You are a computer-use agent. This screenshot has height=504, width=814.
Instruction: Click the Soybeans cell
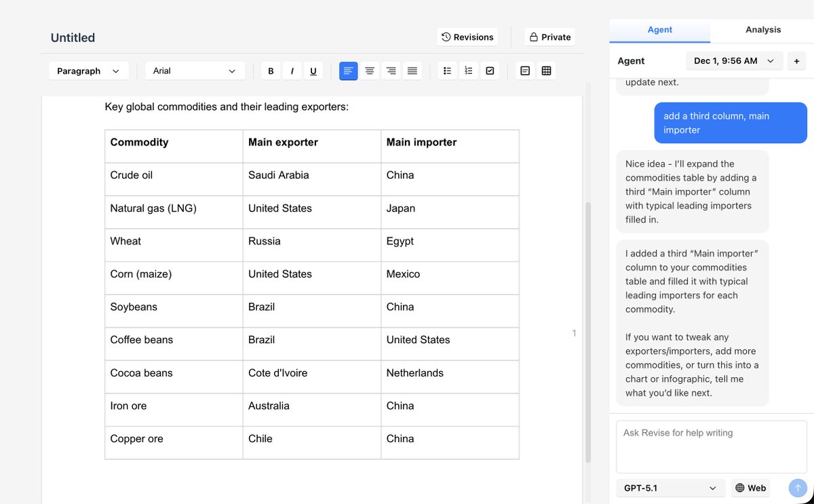[174, 311]
